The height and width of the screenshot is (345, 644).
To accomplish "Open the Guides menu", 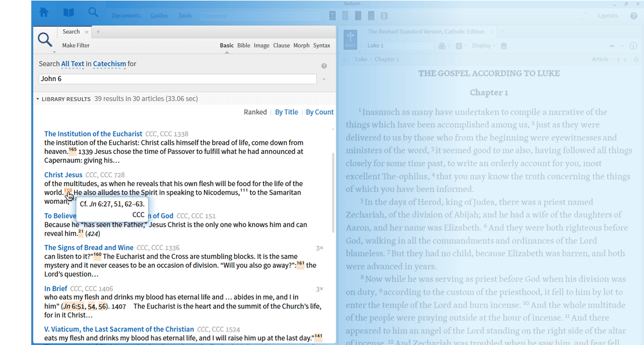I will [159, 16].
